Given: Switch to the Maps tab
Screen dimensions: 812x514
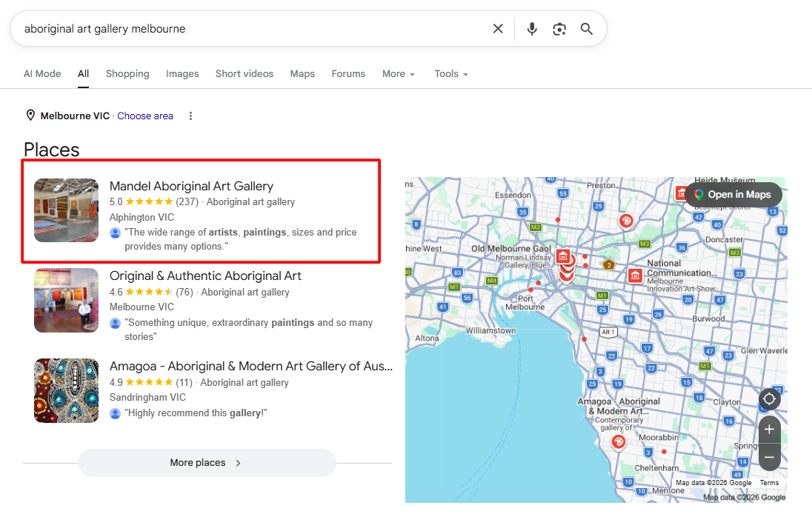Looking at the screenshot, I should [x=302, y=74].
